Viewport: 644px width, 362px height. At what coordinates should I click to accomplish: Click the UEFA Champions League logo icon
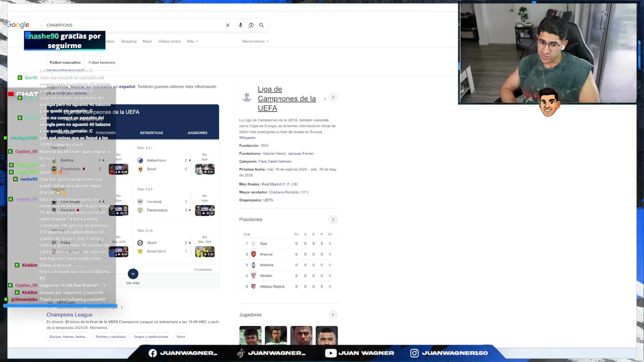(x=247, y=97)
